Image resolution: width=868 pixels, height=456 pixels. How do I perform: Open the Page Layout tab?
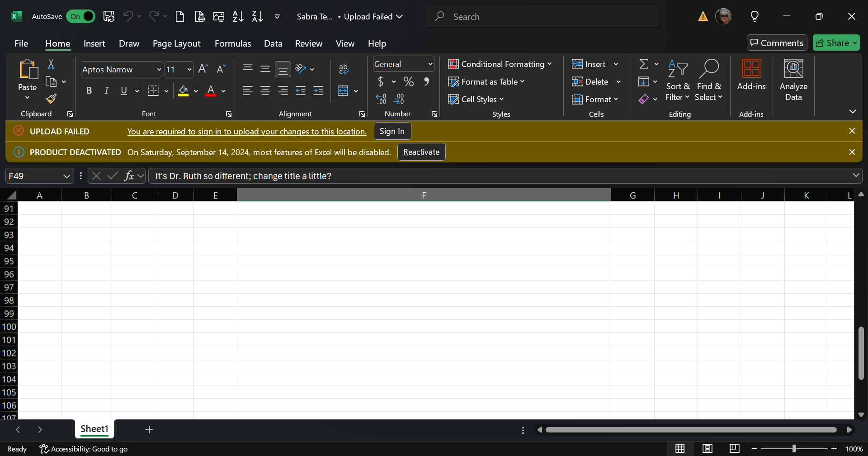pyautogui.click(x=176, y=43)
